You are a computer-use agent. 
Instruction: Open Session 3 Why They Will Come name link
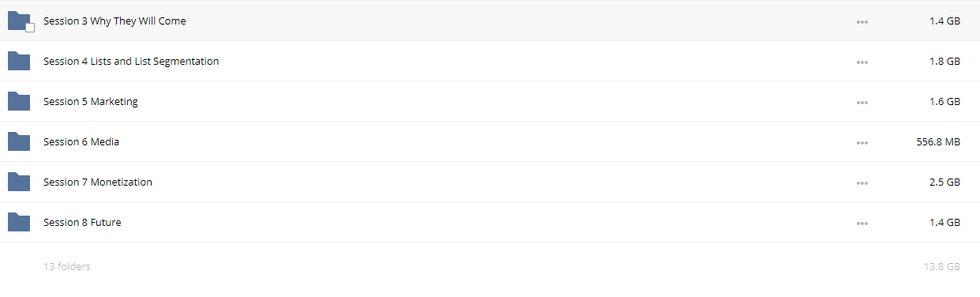(115, 21)
